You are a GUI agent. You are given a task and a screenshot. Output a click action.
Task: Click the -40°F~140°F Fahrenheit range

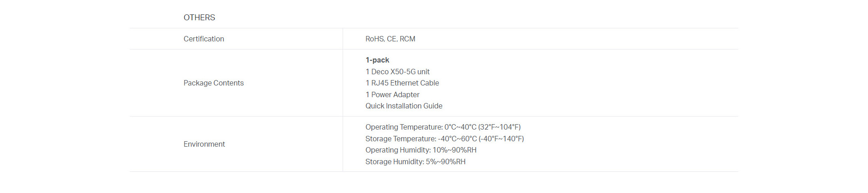502,139
